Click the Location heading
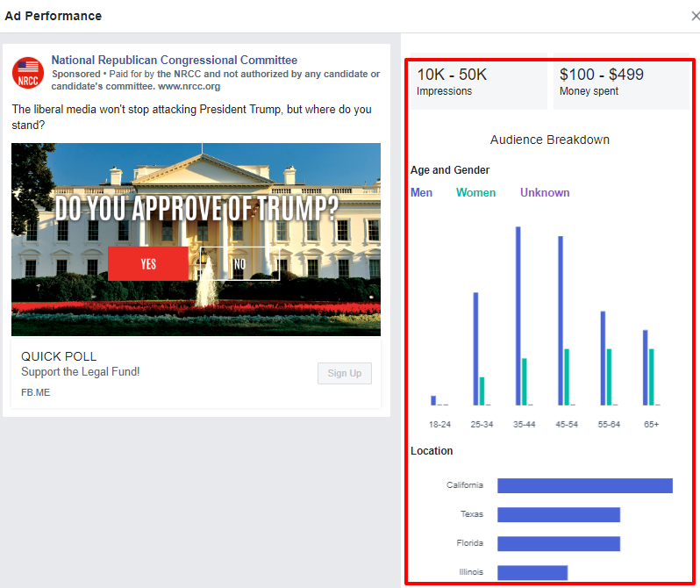700x588 pixels. coord(432,451)
